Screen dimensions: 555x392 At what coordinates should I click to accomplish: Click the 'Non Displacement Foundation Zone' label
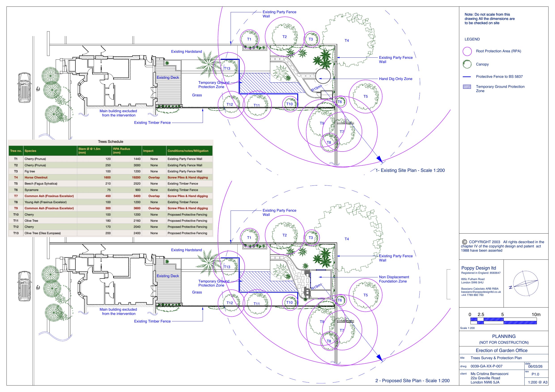(x=394, y=279)
